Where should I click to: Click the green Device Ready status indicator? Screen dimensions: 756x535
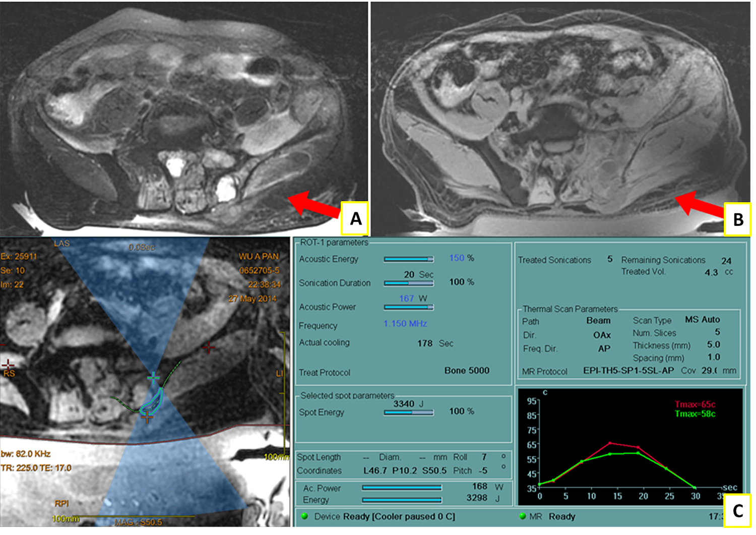pyautogui.click(x=304, y=516)
